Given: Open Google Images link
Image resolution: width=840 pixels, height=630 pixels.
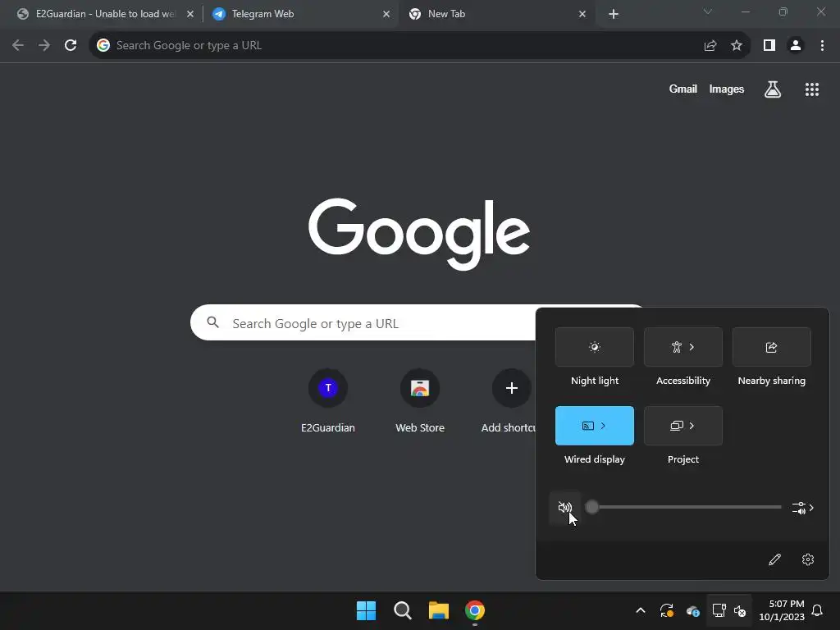Looking at the screenshot, I should (x=727, y=89).
